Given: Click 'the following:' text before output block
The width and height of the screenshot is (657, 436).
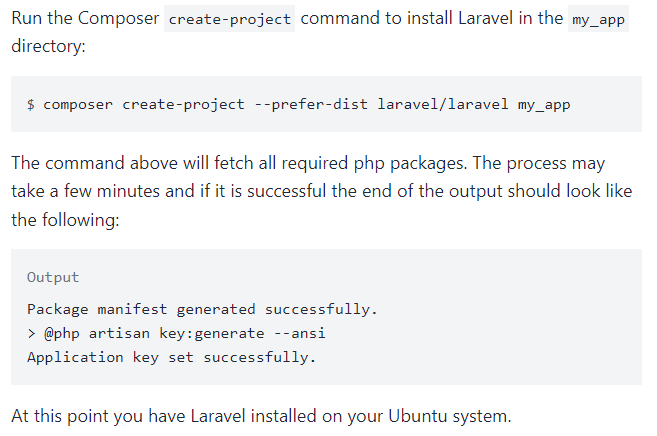Looking at the screenshot, I should [65, 220].
